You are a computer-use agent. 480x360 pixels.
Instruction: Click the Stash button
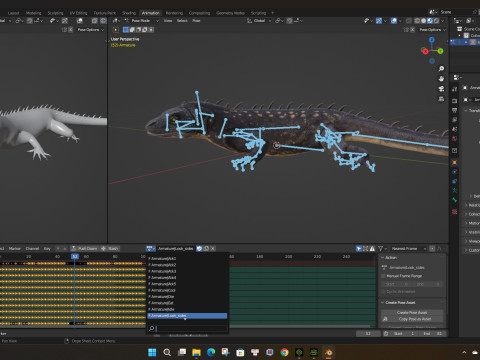[x=110, y=249]
